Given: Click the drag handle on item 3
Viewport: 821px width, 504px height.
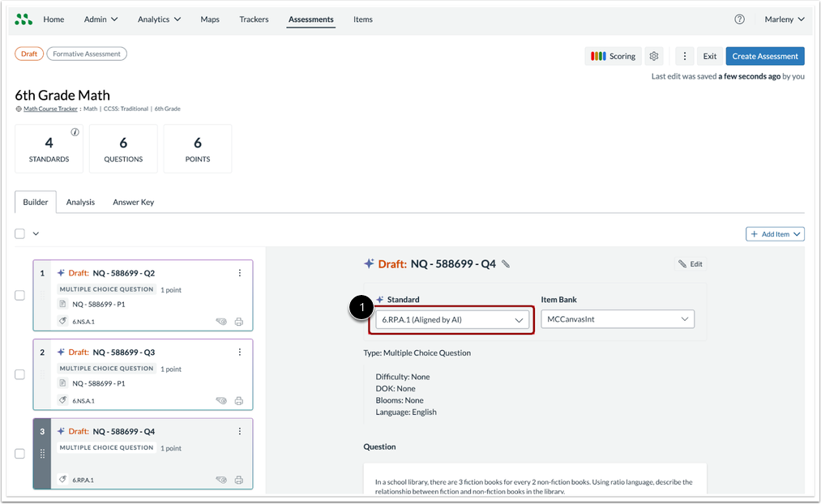Looking at the screenshot, I should (x=42, y=454).
